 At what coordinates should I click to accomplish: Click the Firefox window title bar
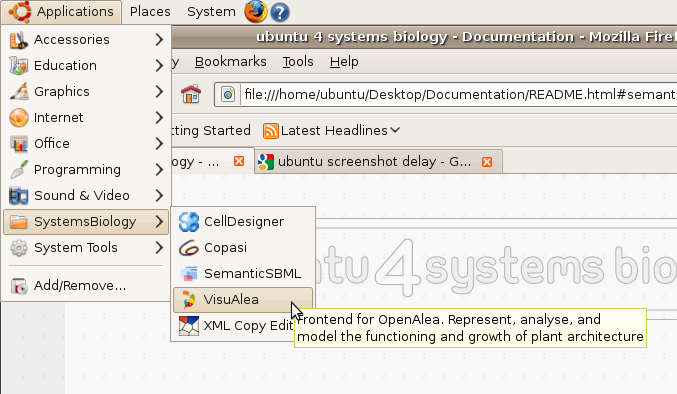pyautogui.click(x=424, y=37)
